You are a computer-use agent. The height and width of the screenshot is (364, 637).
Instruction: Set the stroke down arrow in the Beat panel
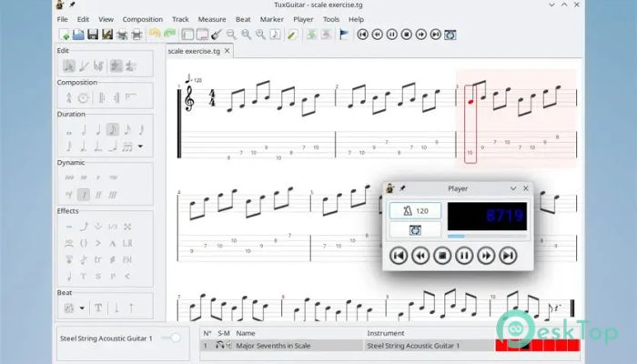click(116, 308)
